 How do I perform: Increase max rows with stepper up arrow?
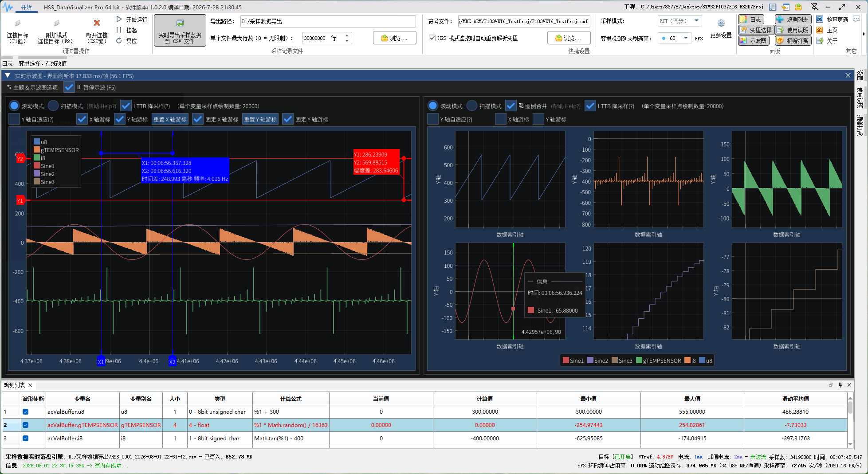(347, 35)
